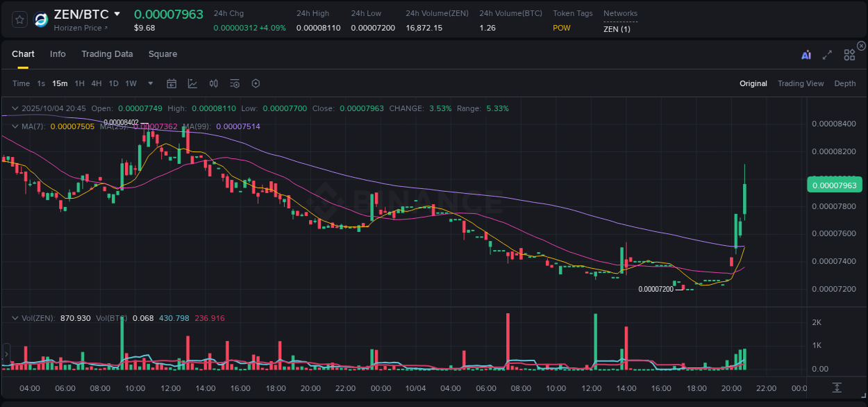Open the candlestick display options icon
This screenshot has height=407, width=868.
pyautogui.click(x=213, y=83)
